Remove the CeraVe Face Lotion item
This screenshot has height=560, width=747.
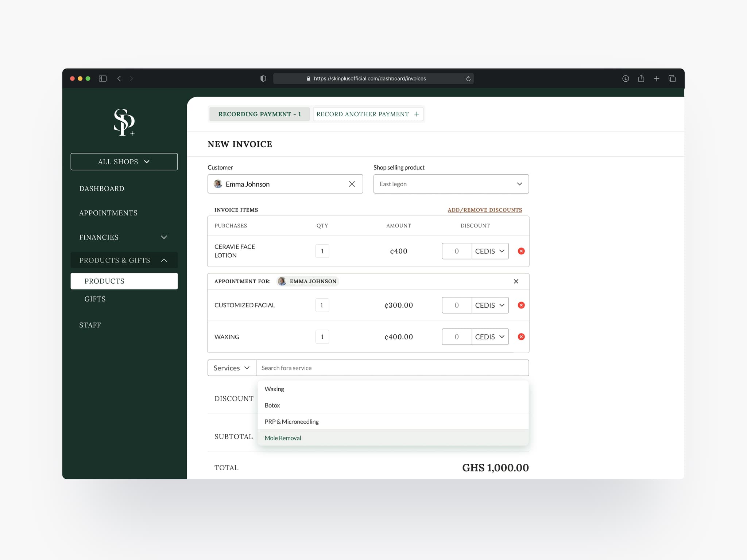click(521, 251)
